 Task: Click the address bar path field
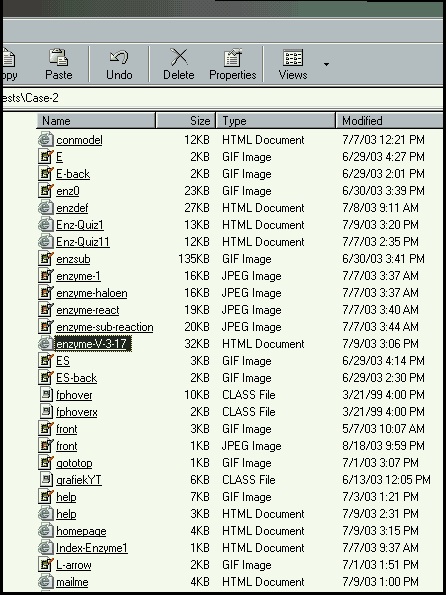223,98
